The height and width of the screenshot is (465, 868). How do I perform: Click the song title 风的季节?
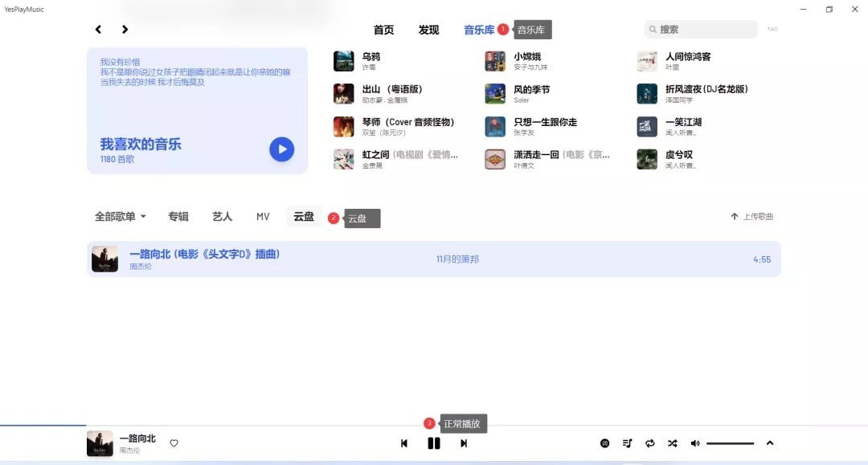(x=531, y=89)
